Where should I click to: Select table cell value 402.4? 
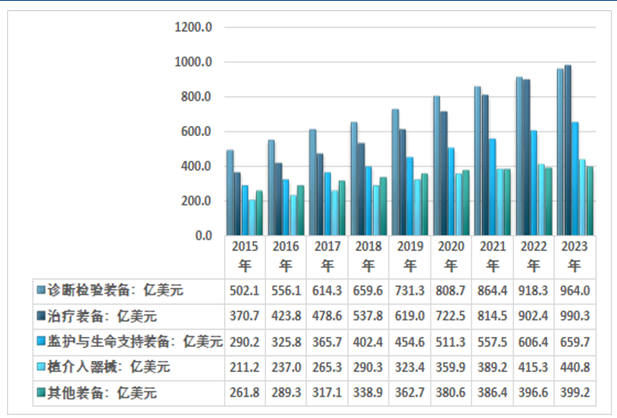(368, 342)
